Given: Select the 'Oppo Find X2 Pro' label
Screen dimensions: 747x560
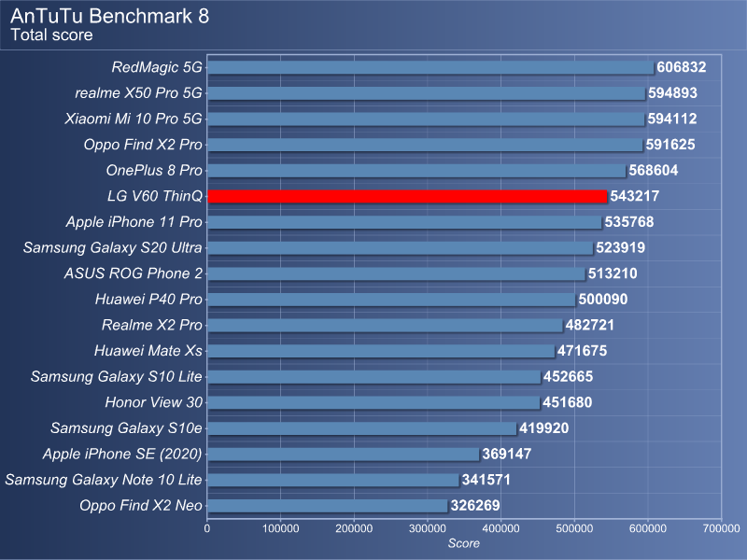Looking at the screenshot, I should [143, 145].
